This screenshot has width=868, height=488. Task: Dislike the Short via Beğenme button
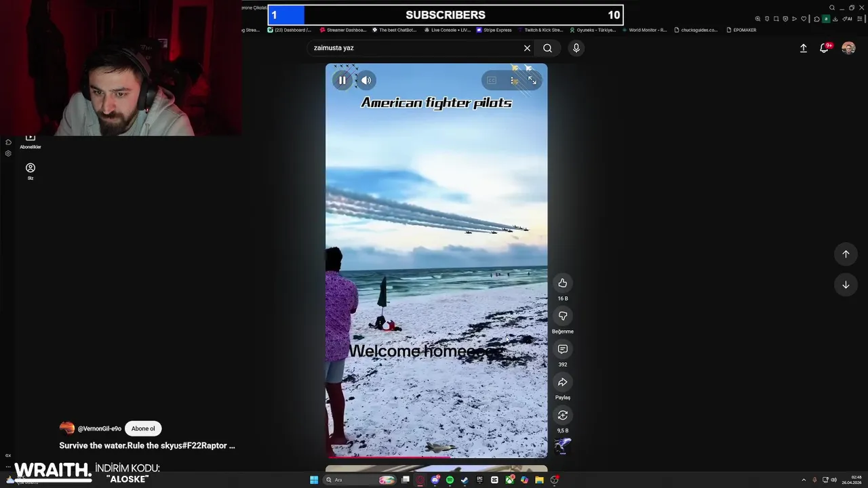pos(562,316)
